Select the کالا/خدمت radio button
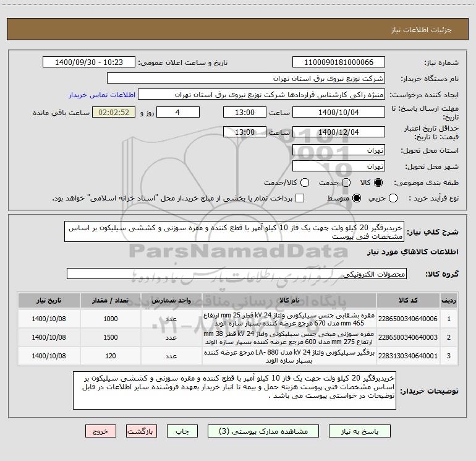The image size is (476, 461). [305, 183]
